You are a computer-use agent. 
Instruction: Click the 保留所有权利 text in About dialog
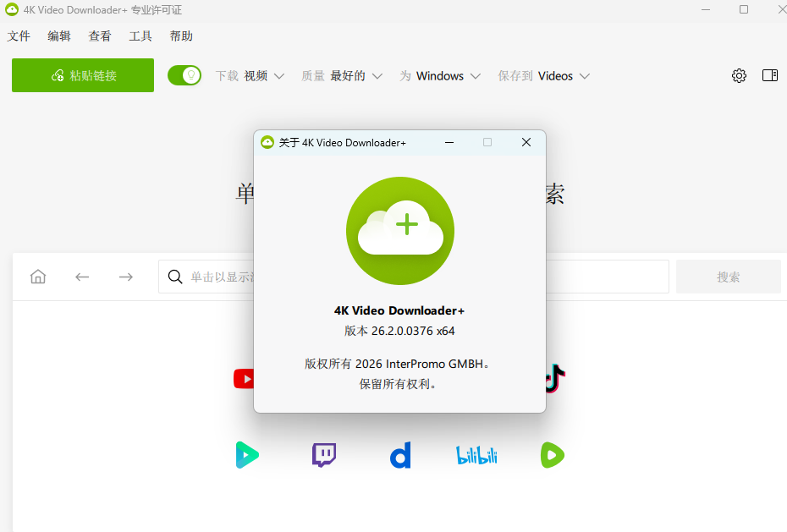pos(398,384)
